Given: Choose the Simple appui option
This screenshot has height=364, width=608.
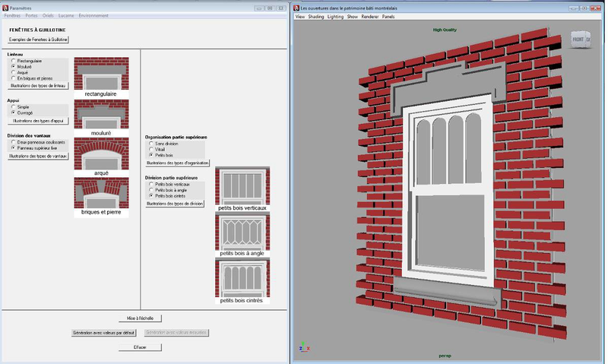Looking at the screenshot, I should pyautogui.click(x=14, y=107).
